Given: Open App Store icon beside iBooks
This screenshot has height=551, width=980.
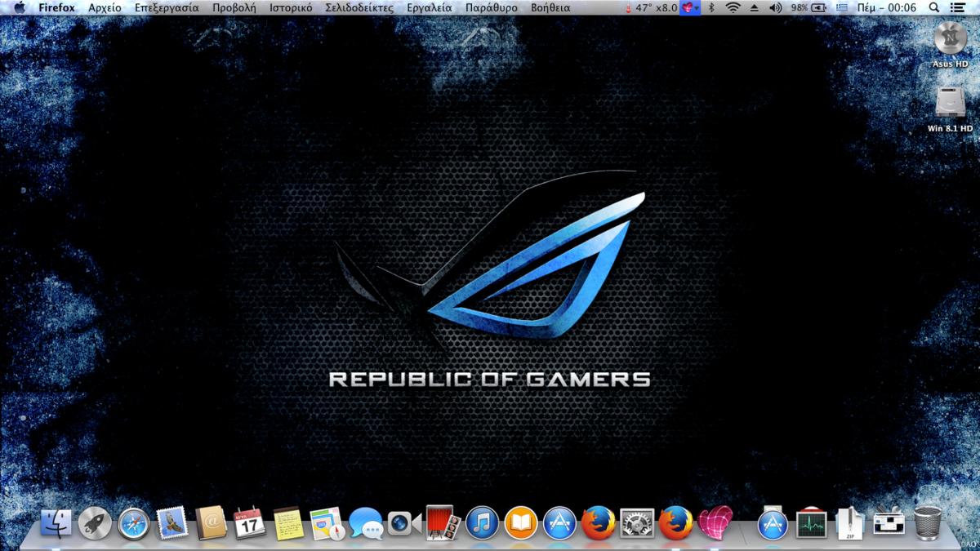Looking at the screenshot, I should (x=560, y=522).
